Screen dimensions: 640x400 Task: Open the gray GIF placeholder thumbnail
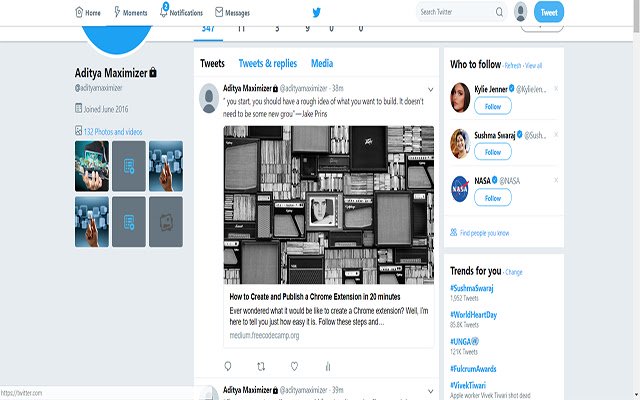coord(166,222)
